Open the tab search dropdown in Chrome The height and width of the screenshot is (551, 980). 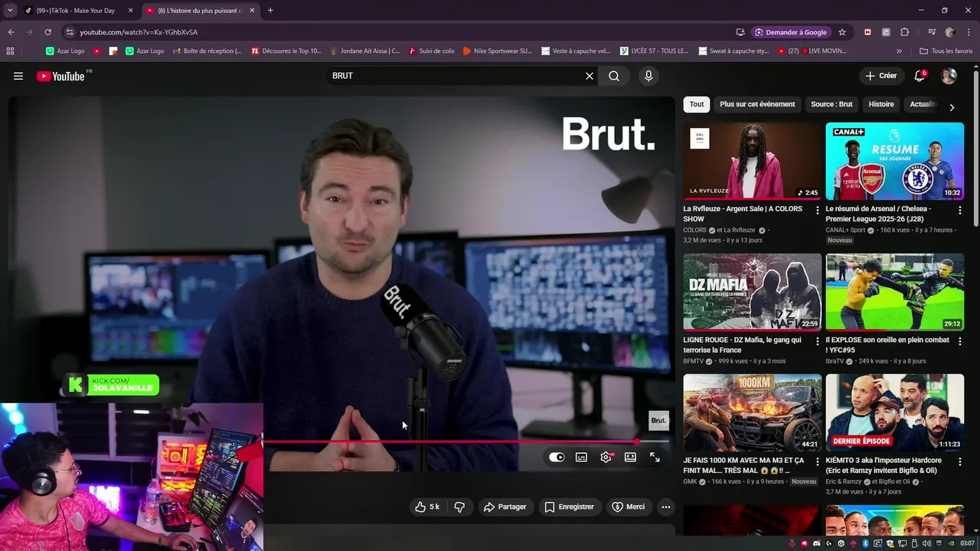pos(10,11)
